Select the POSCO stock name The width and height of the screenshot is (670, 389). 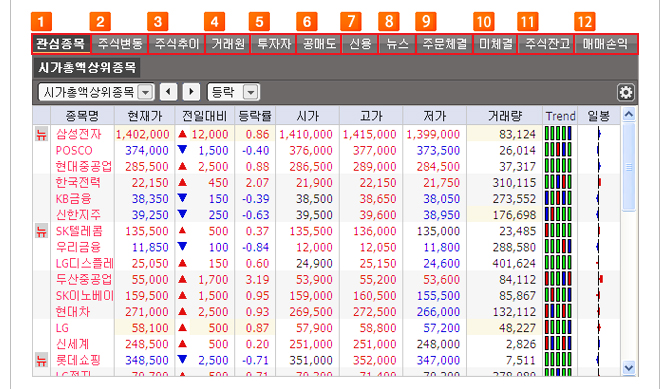(74, 150)
